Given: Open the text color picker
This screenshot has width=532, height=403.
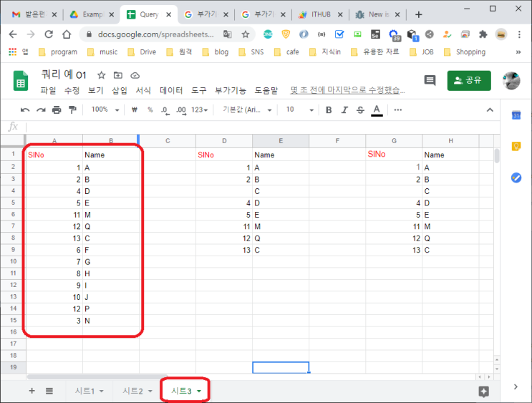Looking at the screenshot, I should tap(377, 110).
